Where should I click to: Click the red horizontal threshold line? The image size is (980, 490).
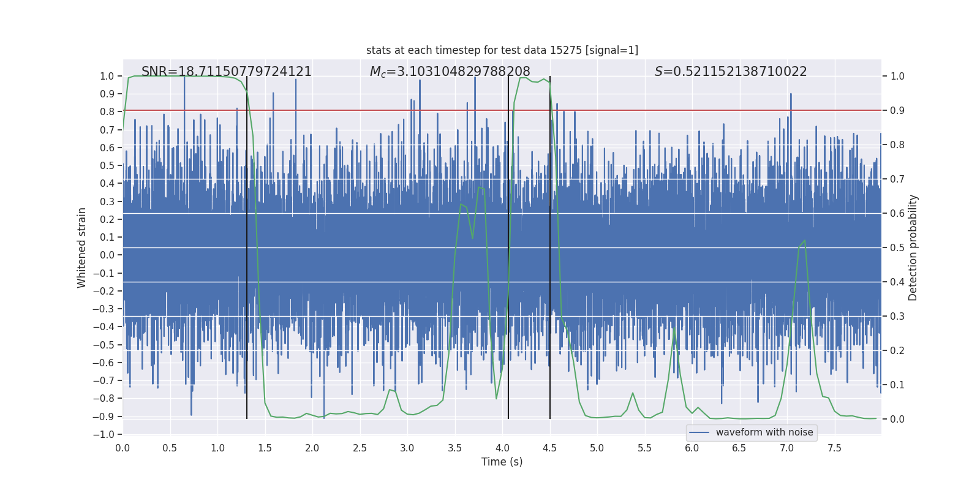point(502,110)
